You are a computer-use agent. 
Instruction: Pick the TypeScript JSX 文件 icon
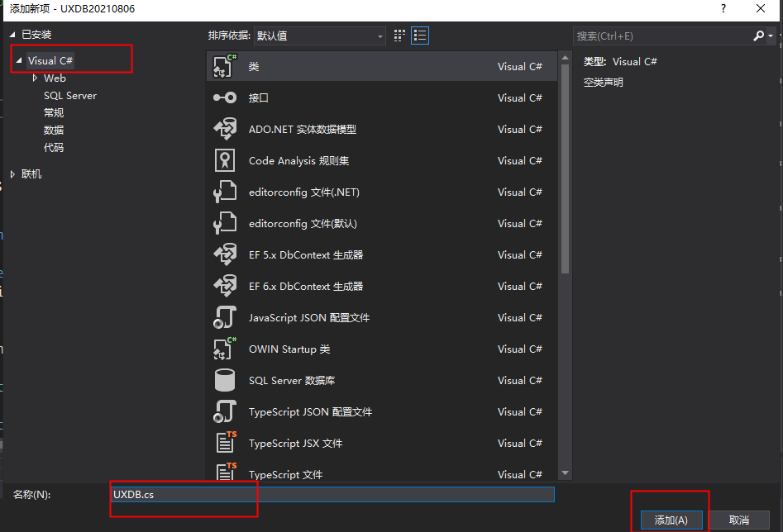(x=225, y=443)
